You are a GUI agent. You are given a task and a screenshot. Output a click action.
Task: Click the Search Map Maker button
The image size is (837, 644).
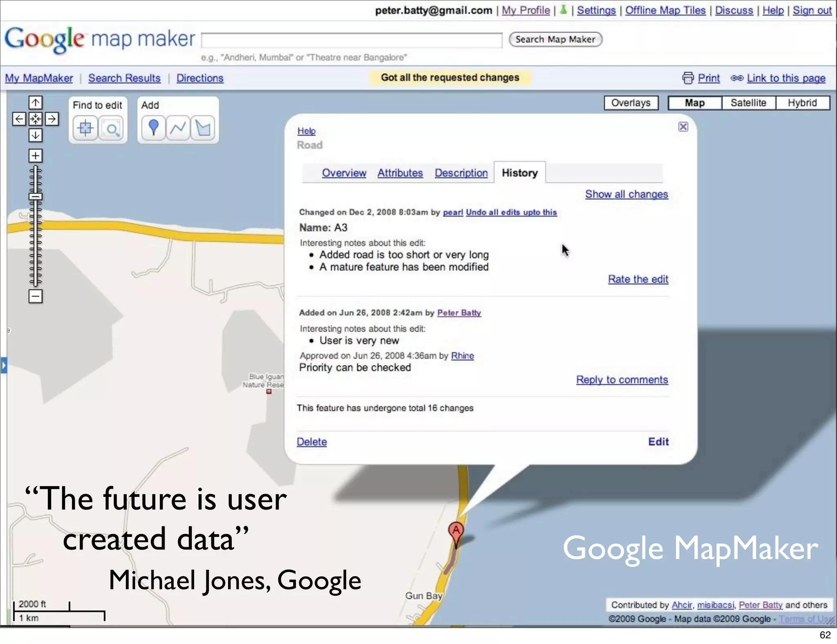point(555,39)
